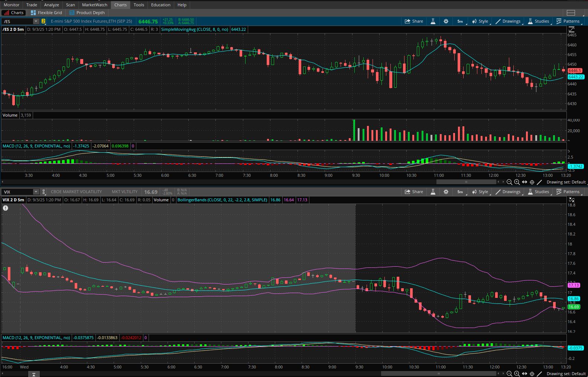Click the /ES chart horizontal scrollbar

click(466, 182)
